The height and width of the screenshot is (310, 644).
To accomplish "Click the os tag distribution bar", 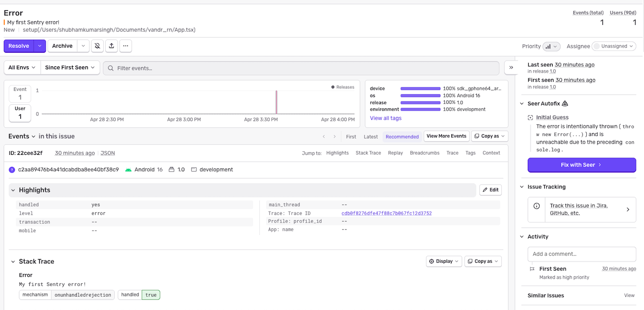I will (420, 96).
